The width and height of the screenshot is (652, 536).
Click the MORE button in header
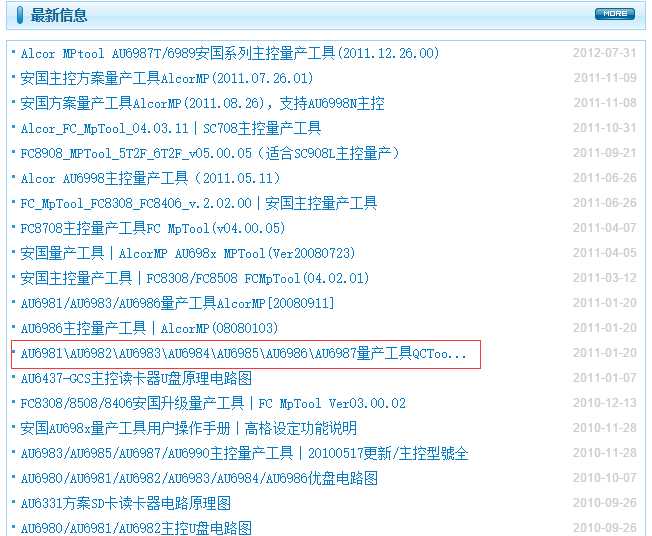(615, 14)
